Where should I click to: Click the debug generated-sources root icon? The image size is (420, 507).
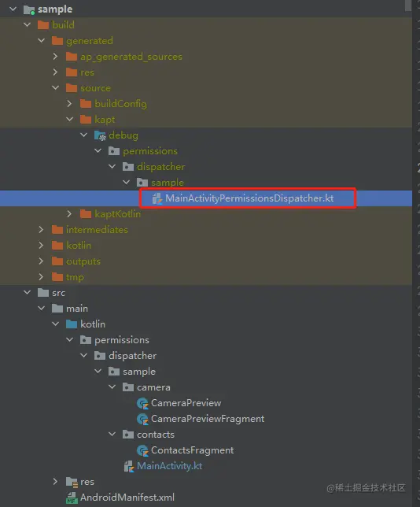100,135
